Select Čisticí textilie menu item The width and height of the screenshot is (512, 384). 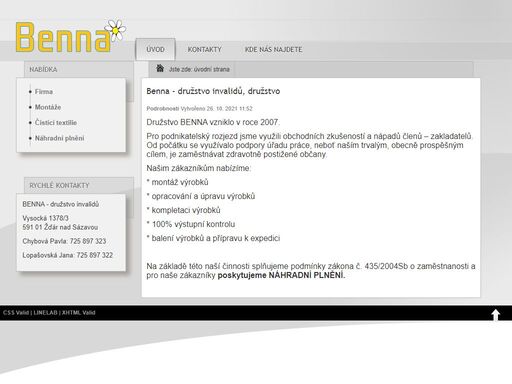pyautogui.click(x=56, y=122)
